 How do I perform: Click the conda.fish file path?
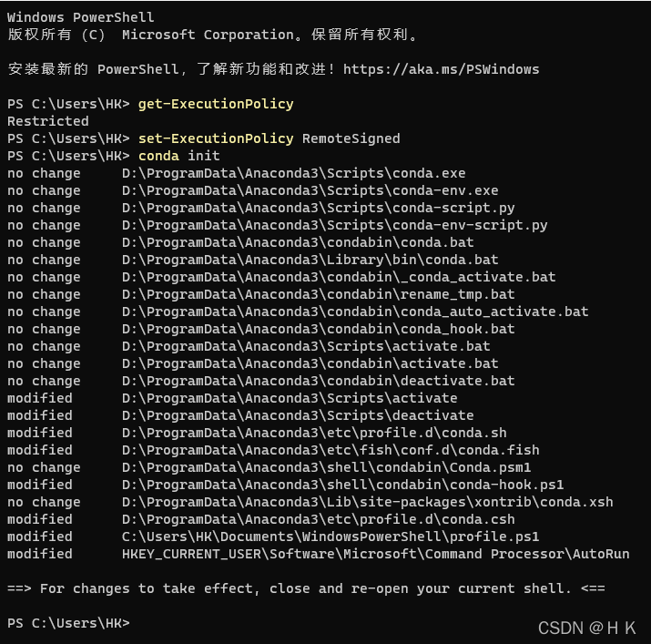(331, 450)
